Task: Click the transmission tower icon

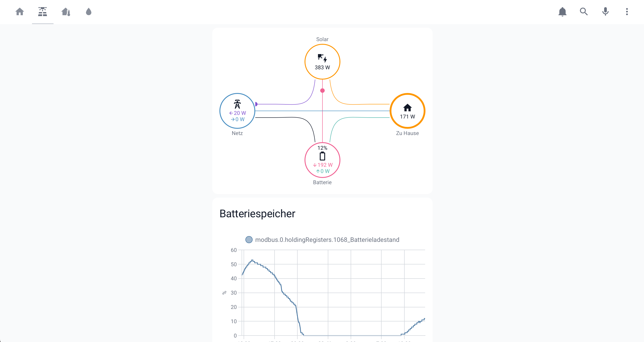Action: click(x=237, y=104)
